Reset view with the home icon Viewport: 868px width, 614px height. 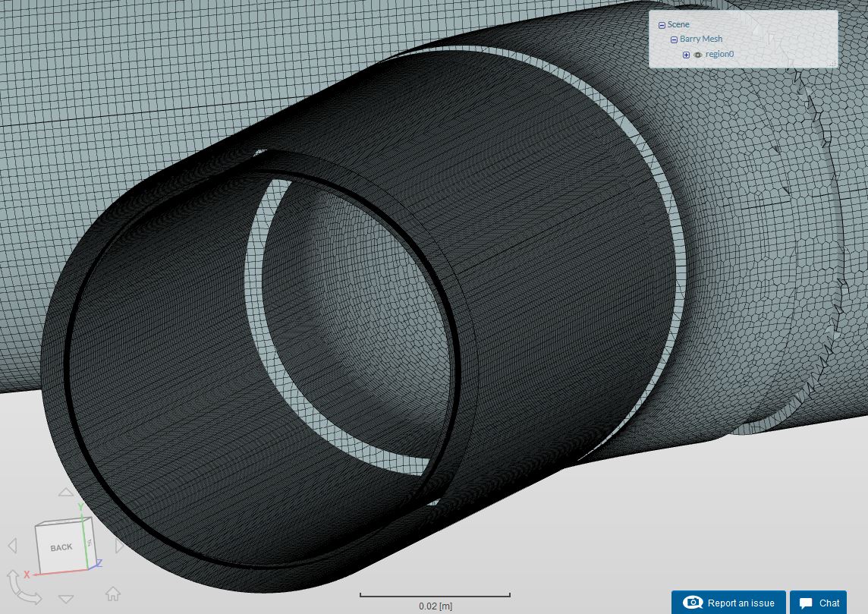[113, 594]
